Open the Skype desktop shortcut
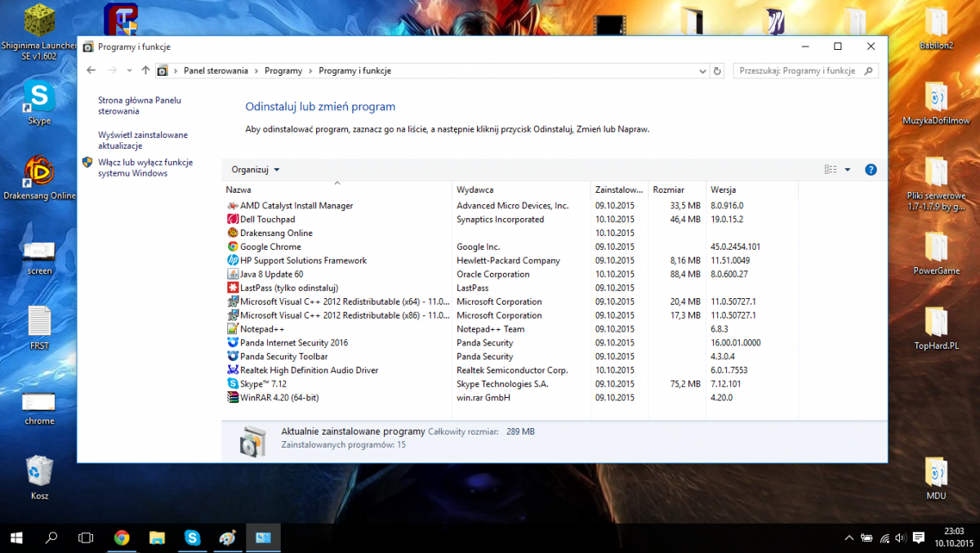The image size is (980, 553). [x=39, y=101]
